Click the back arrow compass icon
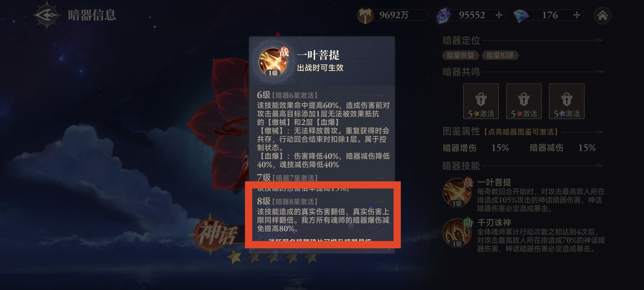 [47, 15]
